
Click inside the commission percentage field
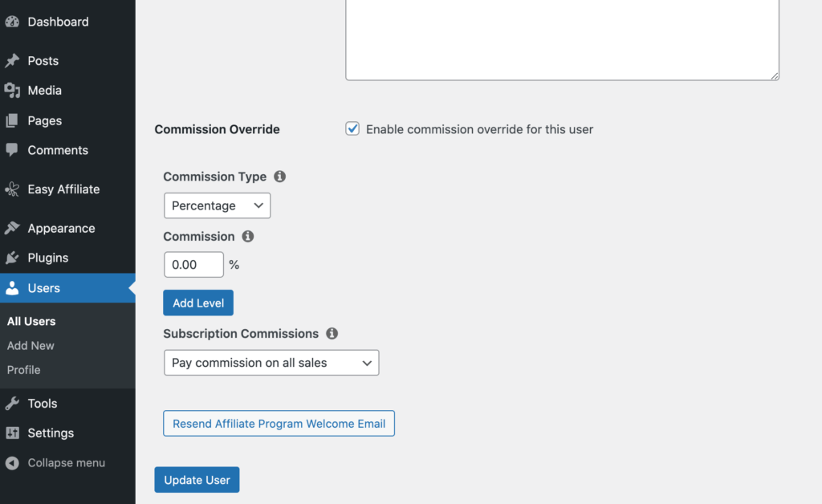[x=193, y=264]
